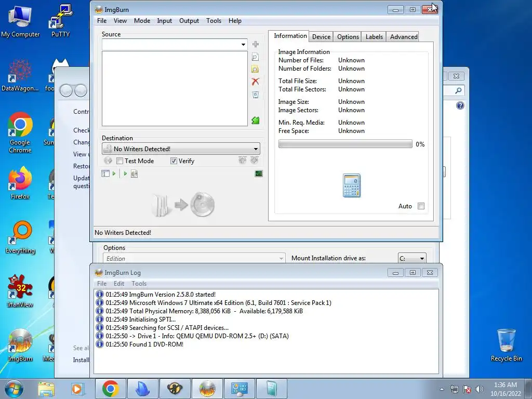This screenshot has width=532, height=399.
Task: Click the Recycle Bin desktop icon
Action: (506, 345)
